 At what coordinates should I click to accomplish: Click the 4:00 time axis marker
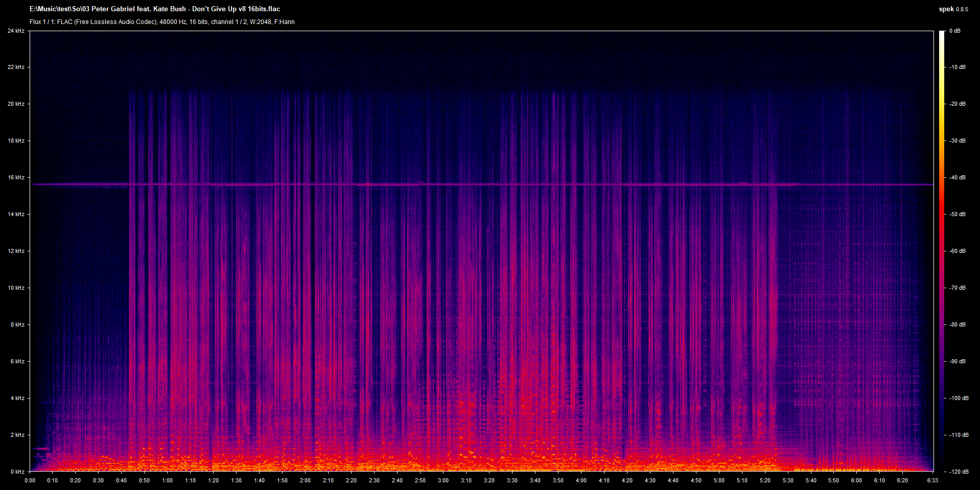pyautogui.click(x=581, y=480)
